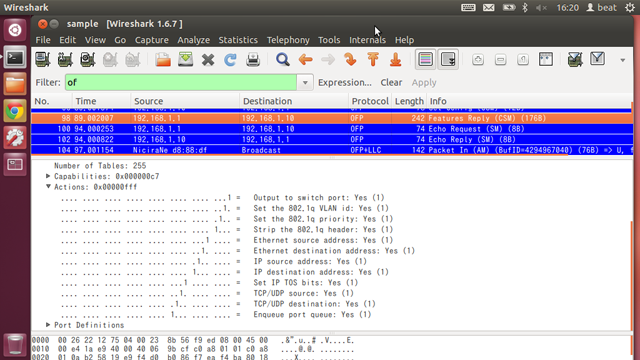Open the Internals menu

pos(367,40)
